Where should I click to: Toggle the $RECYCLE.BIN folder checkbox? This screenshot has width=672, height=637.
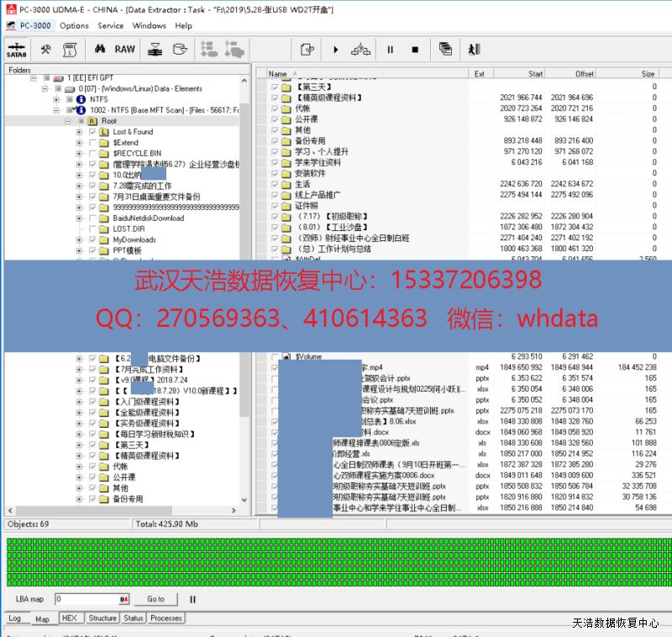(92, 154)
